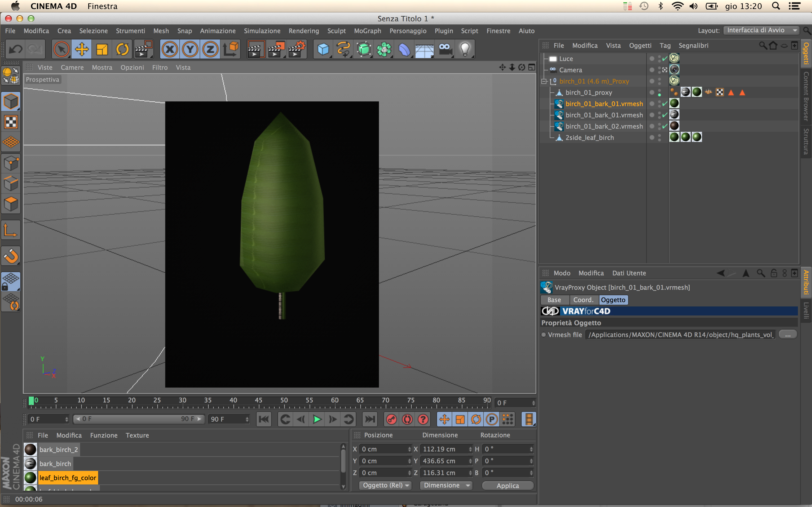812x507 pixels.
Task: Click the Undo arrow icon
Action: coord(16,50)
